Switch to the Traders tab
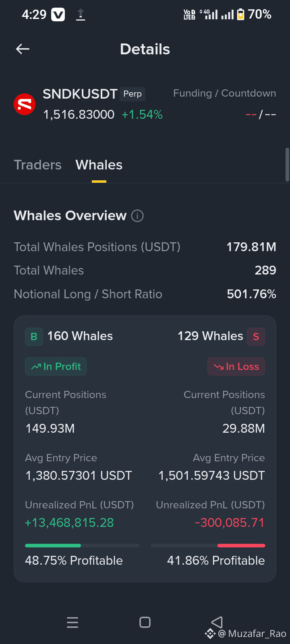This screenshot has height=644, width=290. tap(38, 165)
